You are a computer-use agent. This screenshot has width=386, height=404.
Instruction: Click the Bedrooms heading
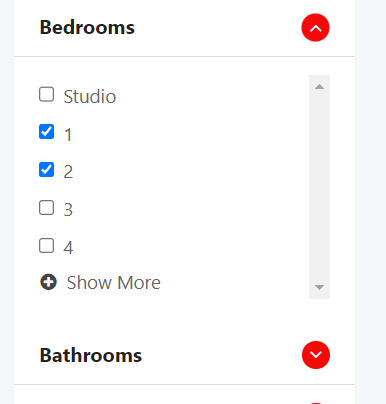pyautogui.click(x=87, y=27)
